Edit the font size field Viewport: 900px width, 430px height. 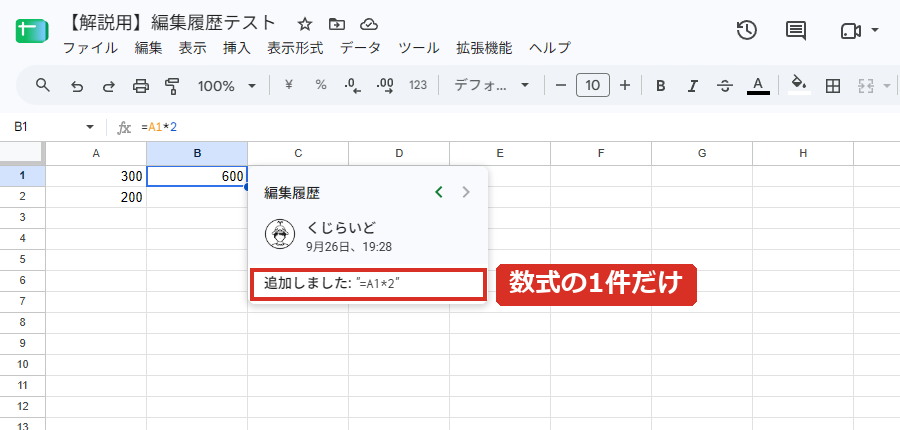tap(593, 86)
